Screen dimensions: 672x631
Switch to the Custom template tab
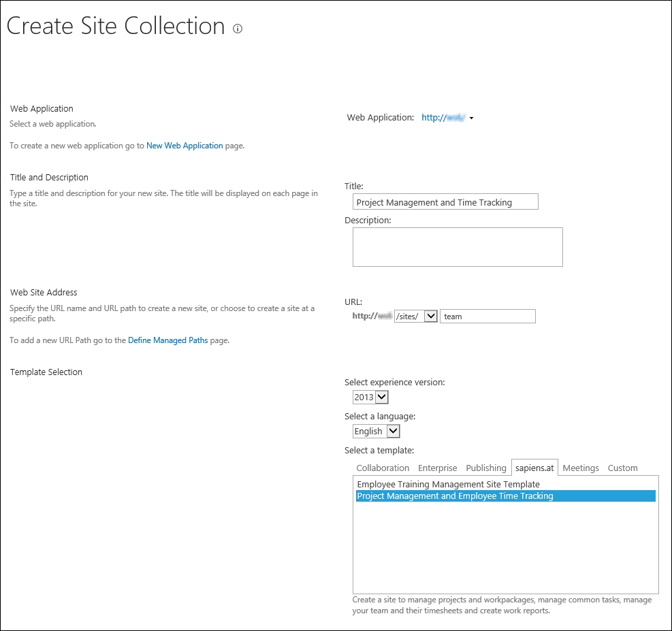point(622,468)
